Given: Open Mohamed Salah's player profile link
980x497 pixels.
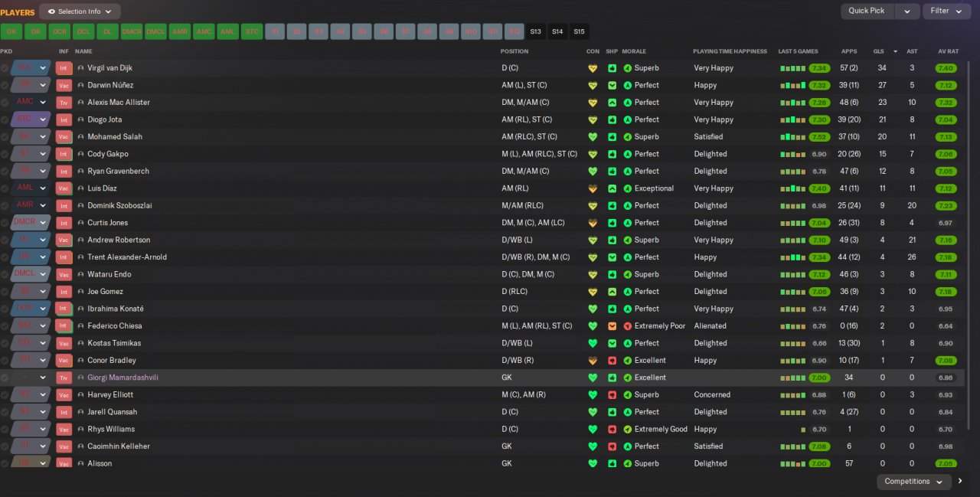Looking at the screenshot, I should pos(115,137).
